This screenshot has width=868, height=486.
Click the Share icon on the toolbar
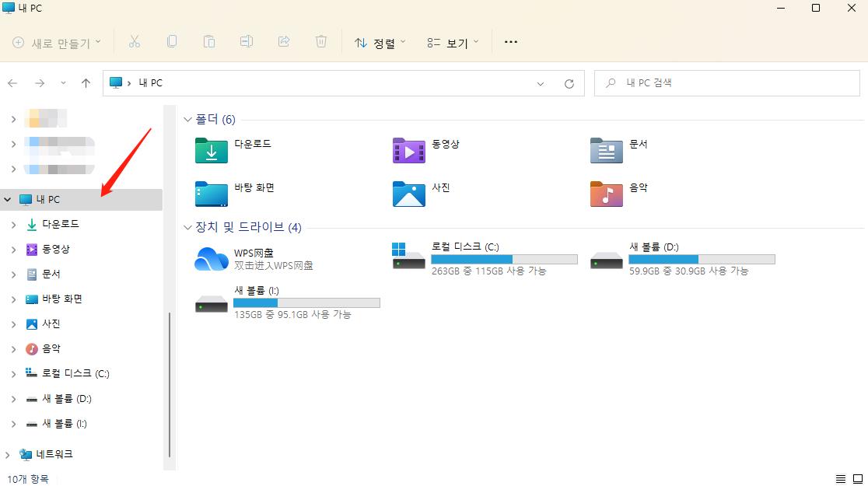click(283, 40)
